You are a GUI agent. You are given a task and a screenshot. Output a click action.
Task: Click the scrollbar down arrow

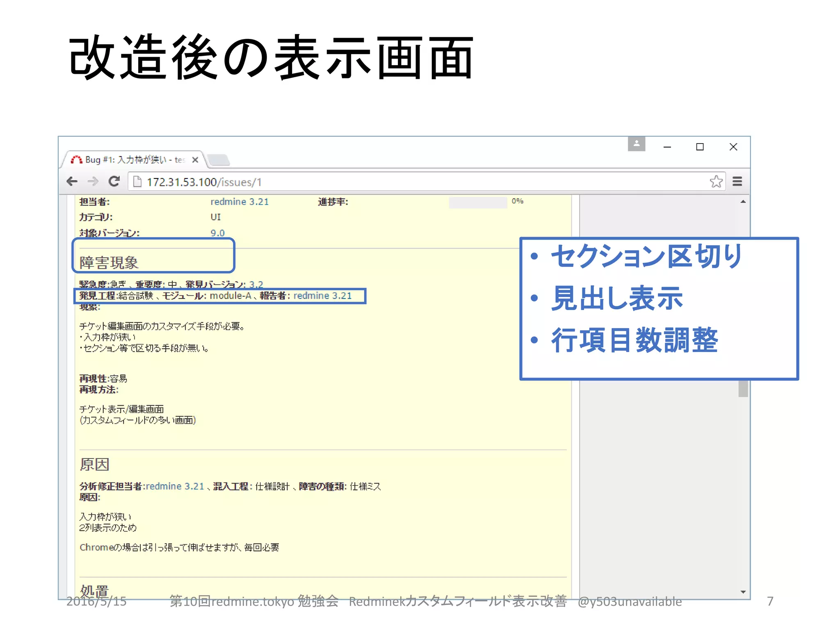743,592
